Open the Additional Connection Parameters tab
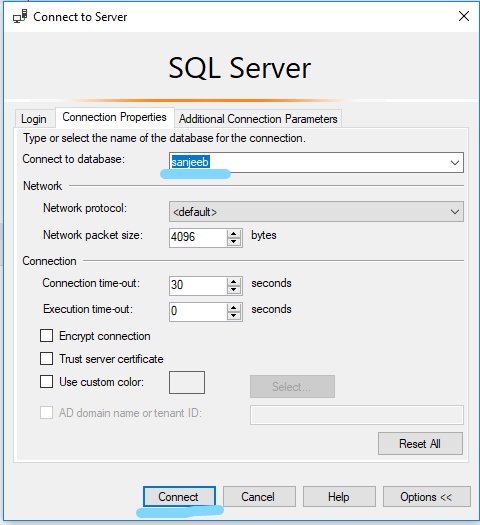Image resolution: width=480 pixels, height=525 pixels. tap(258, 119)
